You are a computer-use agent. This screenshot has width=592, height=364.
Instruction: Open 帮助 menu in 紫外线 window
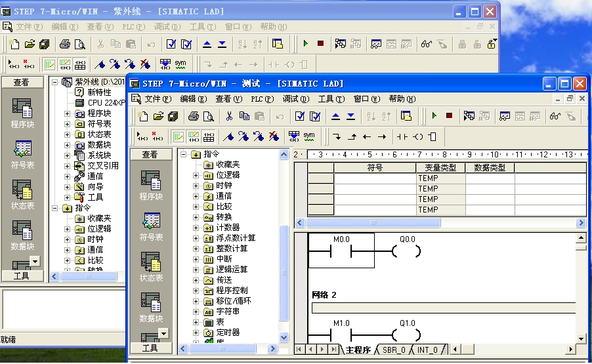[x=273, y=27]
